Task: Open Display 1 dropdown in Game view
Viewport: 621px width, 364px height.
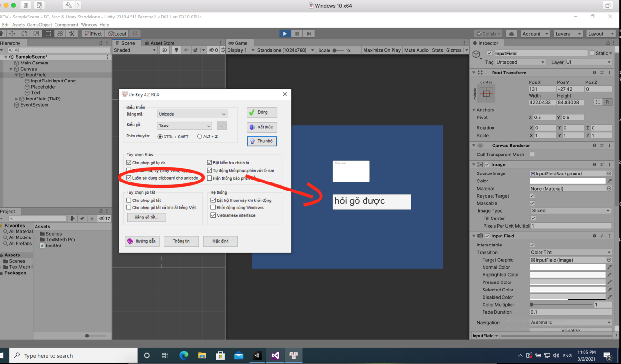Action: click(x=241, y=50)
